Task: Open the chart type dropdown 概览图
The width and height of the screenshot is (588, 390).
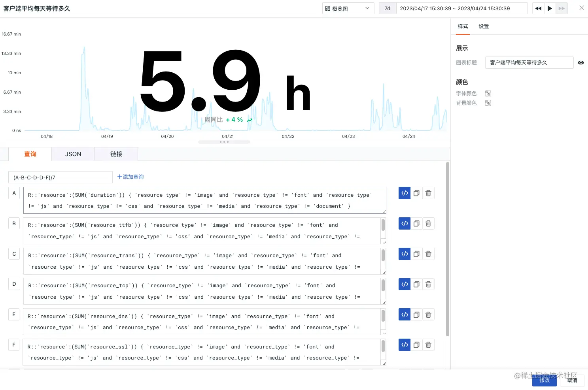Action: click(348, 8)
